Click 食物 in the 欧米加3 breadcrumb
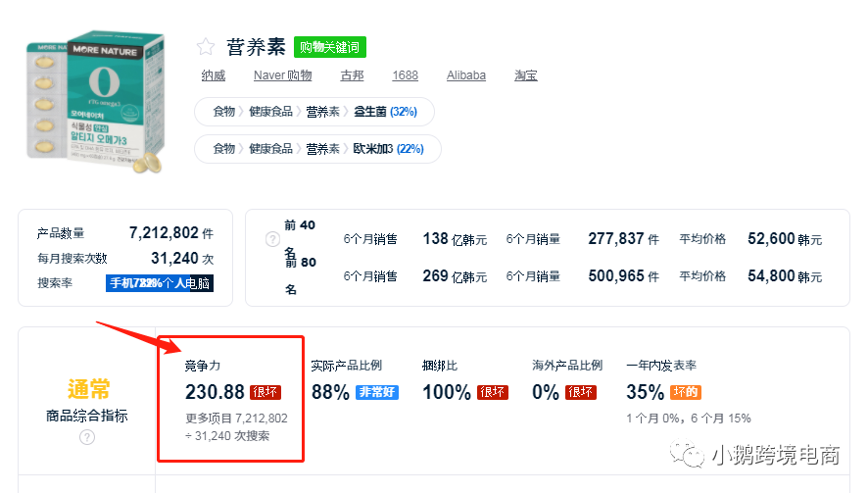 pyautogui.click(x=224, y=149)
